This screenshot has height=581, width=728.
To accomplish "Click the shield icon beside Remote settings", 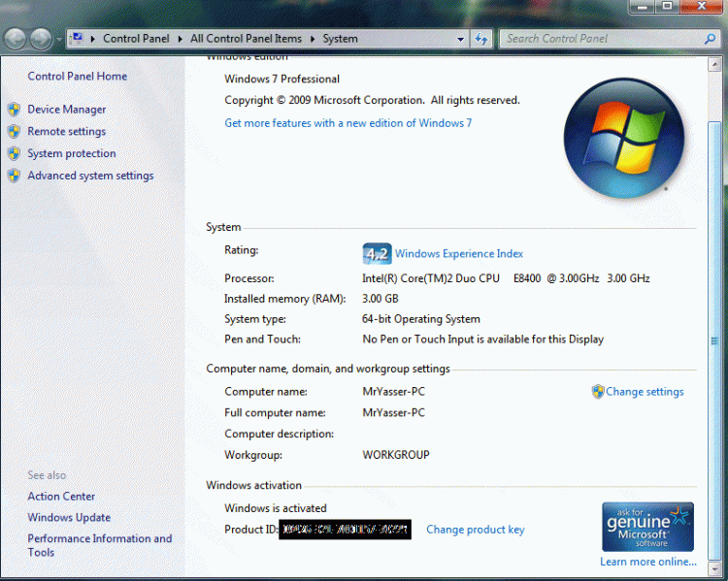I will point(15,132).
